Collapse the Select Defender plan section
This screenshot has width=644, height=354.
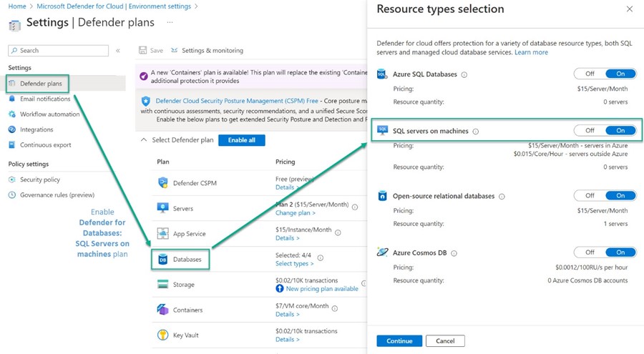click(x=144, y=140)
